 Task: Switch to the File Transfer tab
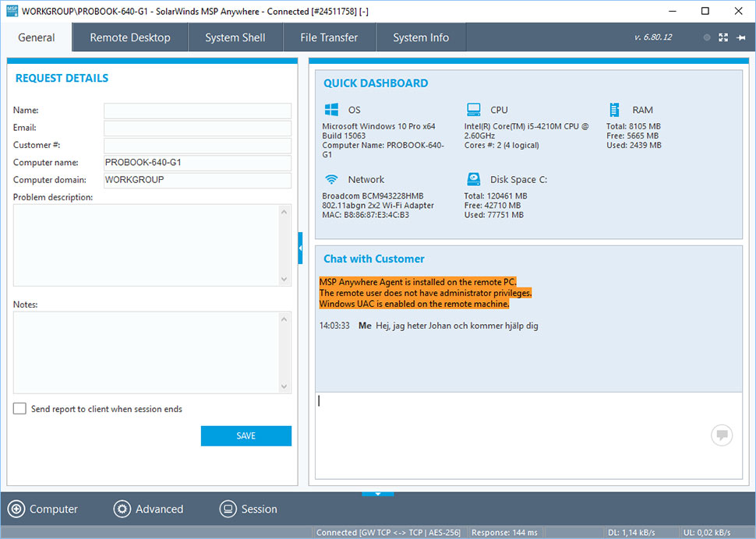329,37
